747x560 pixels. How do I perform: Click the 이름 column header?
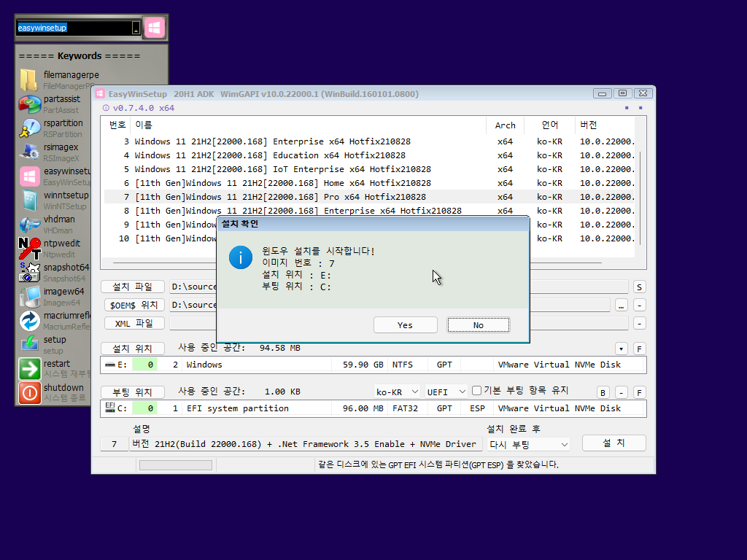pos(308,125)
